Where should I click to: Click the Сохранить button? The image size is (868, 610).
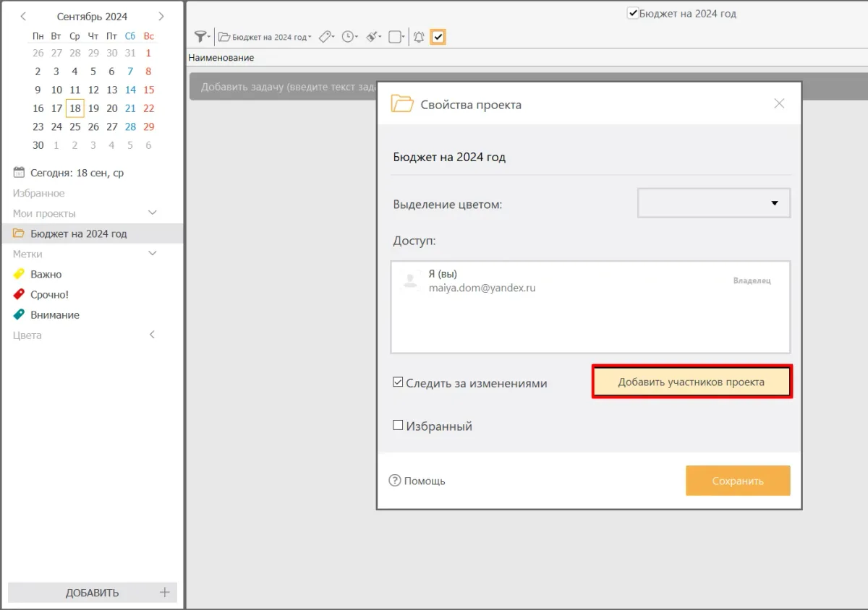click(x=738, y=481)
